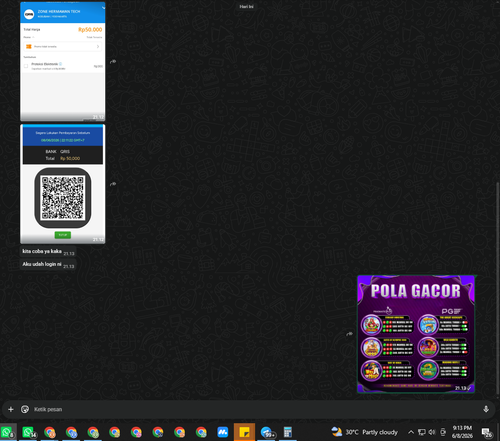The height and width of the screenshot is (441, 500).
Task: Click the "Hari ini" date chip
Action: [246, 6]
